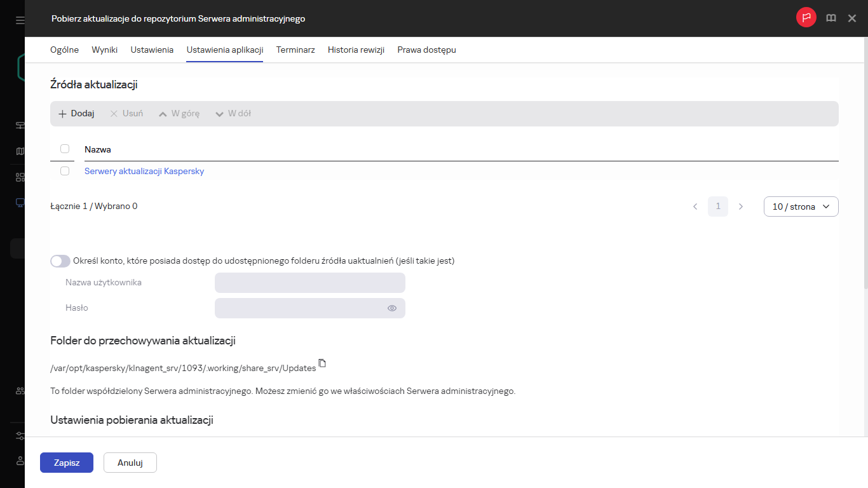Copy the updates folder path
Viewport: 868px width, 488px height.
[322, 363]
